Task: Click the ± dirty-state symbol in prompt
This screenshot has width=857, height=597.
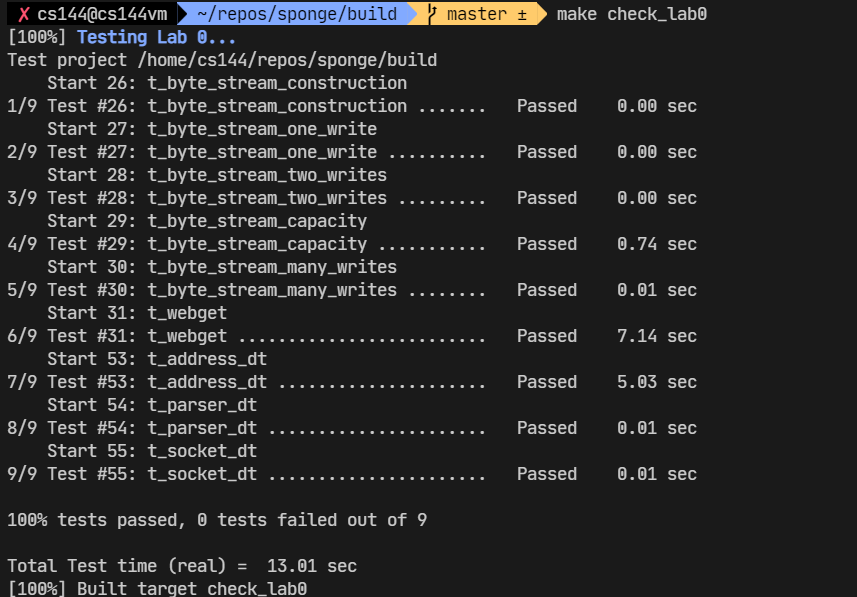Action: (522, 14)
